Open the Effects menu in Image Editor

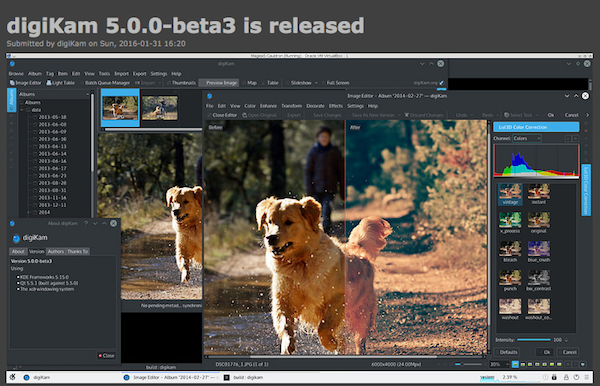336,106
